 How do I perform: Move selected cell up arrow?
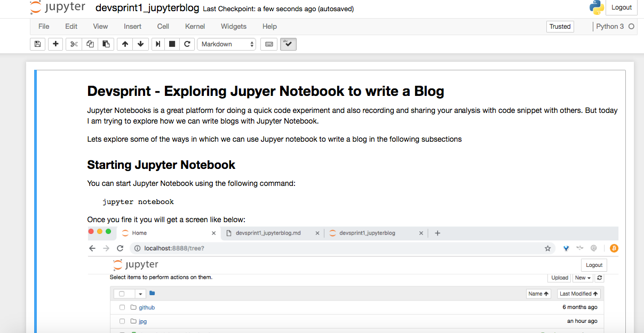pyautogui.click(x=125, y=44)
